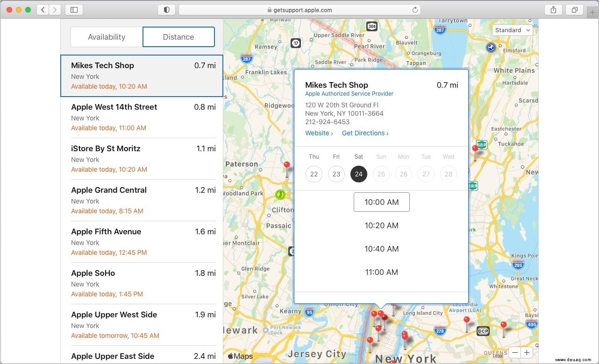Open the Website link for Mikes Tech Shop

pyautogui.click(x=319, y=133)
